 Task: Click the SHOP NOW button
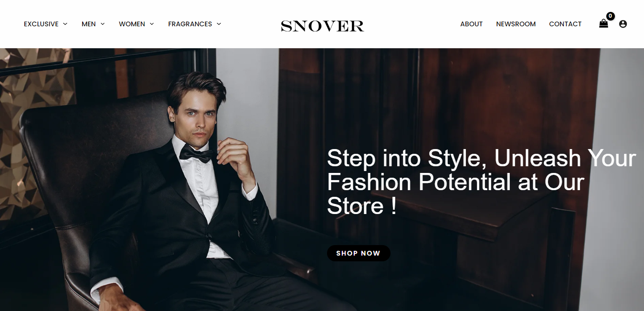click(x=359, y=253)
